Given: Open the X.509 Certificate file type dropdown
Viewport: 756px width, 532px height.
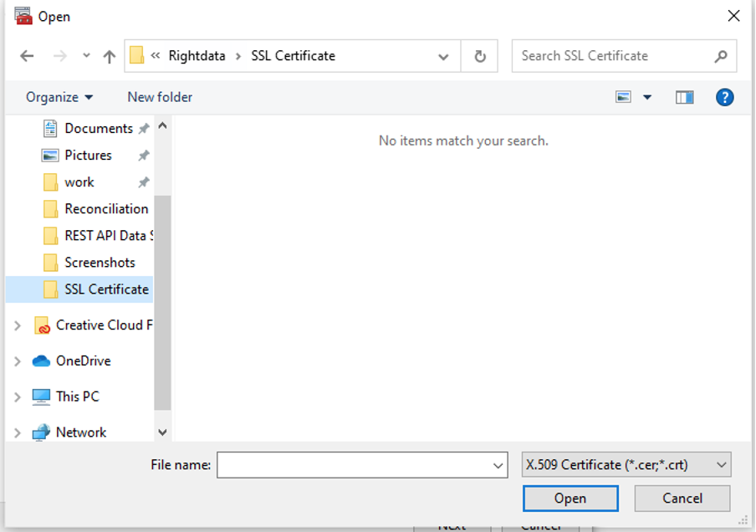Looking at the screenshot, I should 626,464.
